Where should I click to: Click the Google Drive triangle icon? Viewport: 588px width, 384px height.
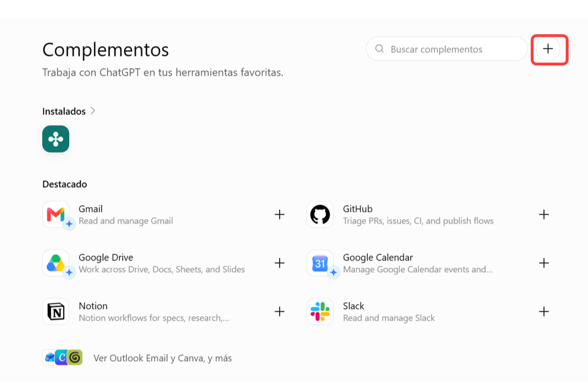(56, 263)
